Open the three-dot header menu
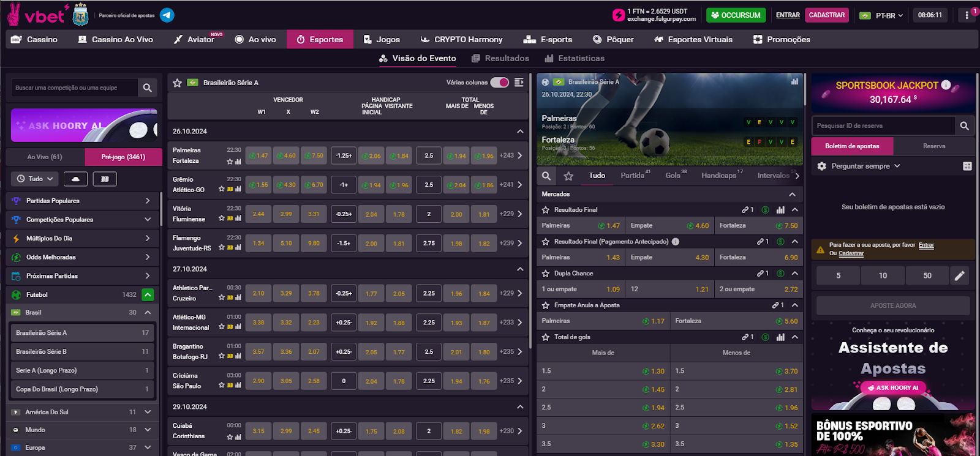The height and width of the screenshot is (456, 980). pos(967,15)
